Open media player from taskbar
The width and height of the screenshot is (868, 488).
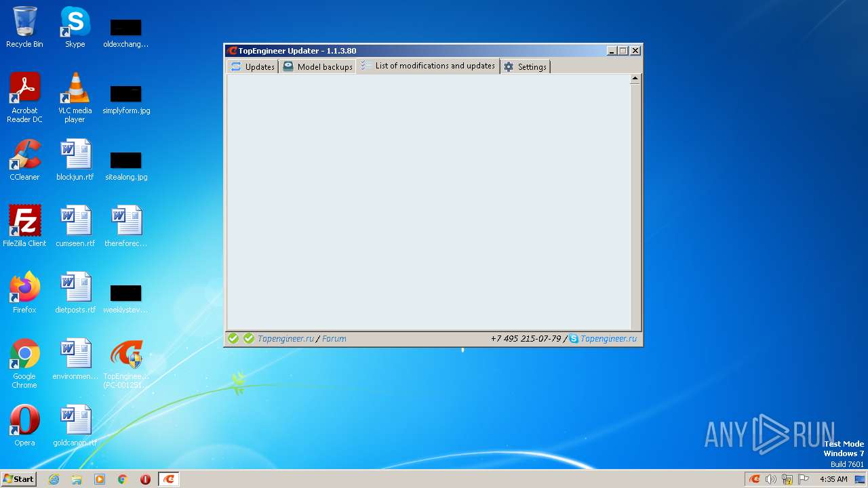click(x=100, y=479)
